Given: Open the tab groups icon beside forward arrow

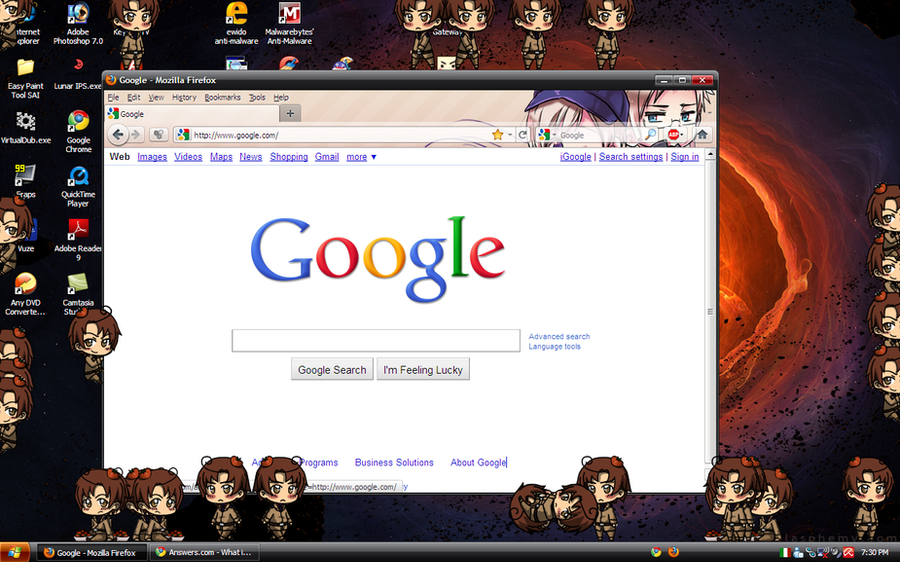Looking at the screenshot, I should (158, 135).
